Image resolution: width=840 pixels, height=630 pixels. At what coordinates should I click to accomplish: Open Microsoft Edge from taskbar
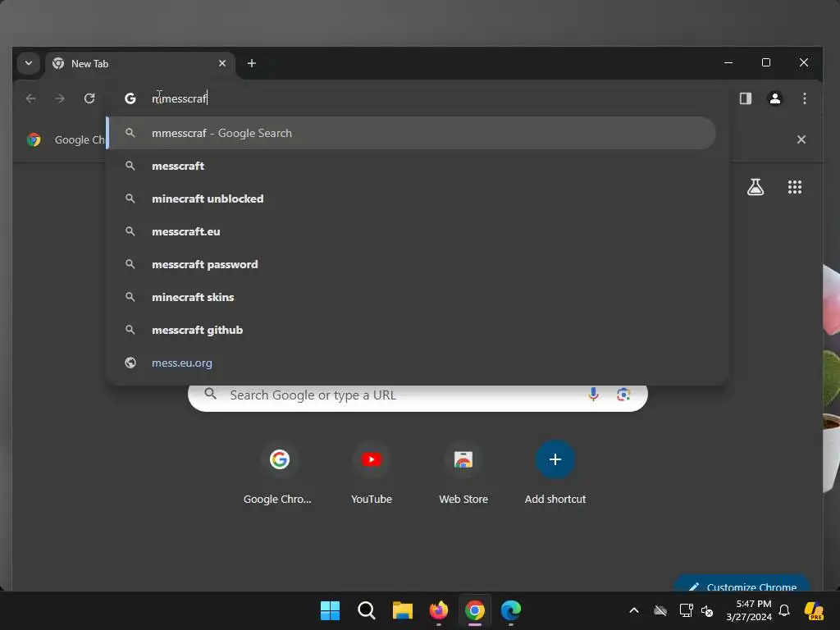pyautogui.click(x=510, y=610)
